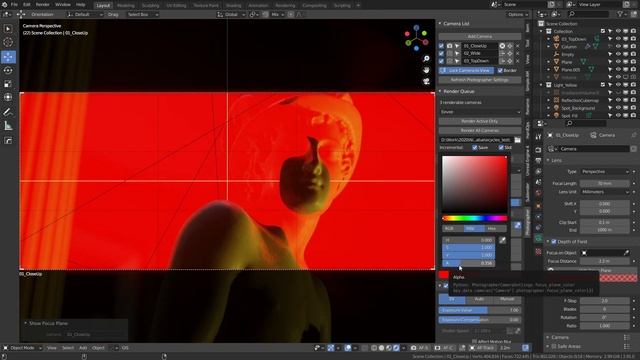Open Lens Unit Millimeters dropdown
Image resolution: width=640 pixels, height=360 pixels.
[604, 192]
